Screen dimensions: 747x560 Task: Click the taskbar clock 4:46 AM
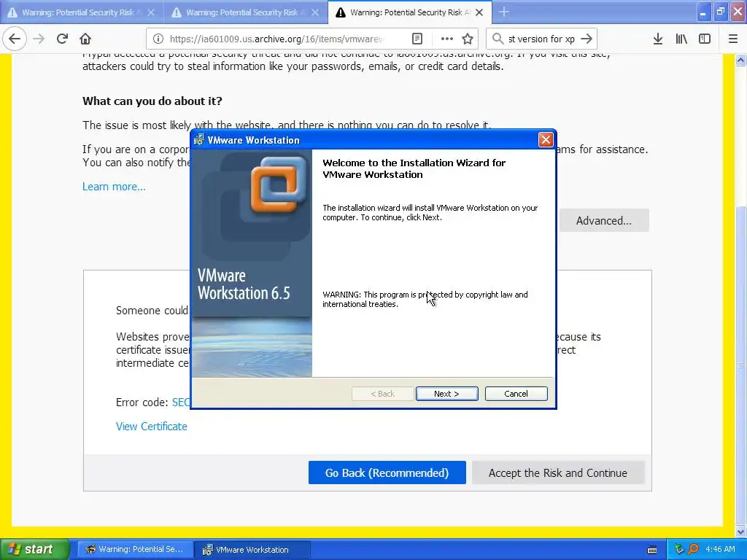(720, 549)
